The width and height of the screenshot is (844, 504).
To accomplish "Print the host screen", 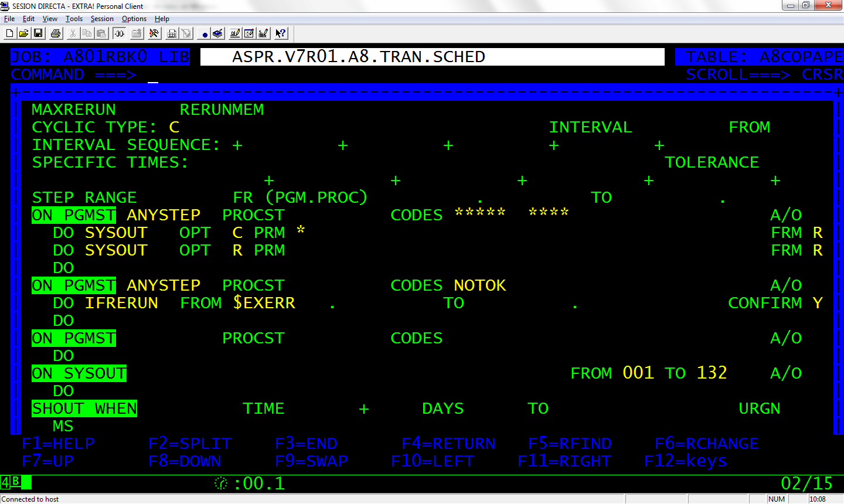I will click(55, 33).
